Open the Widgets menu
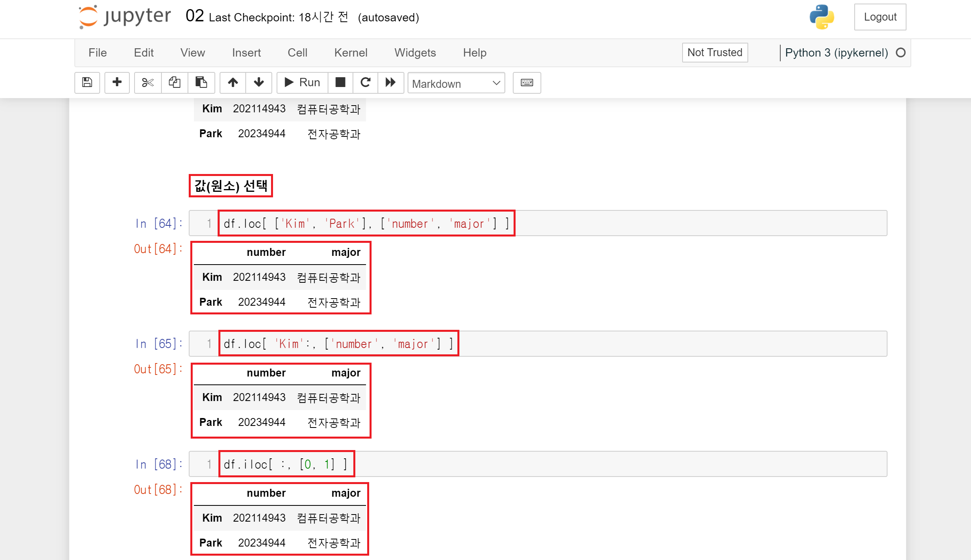 (x=415, y=53)
